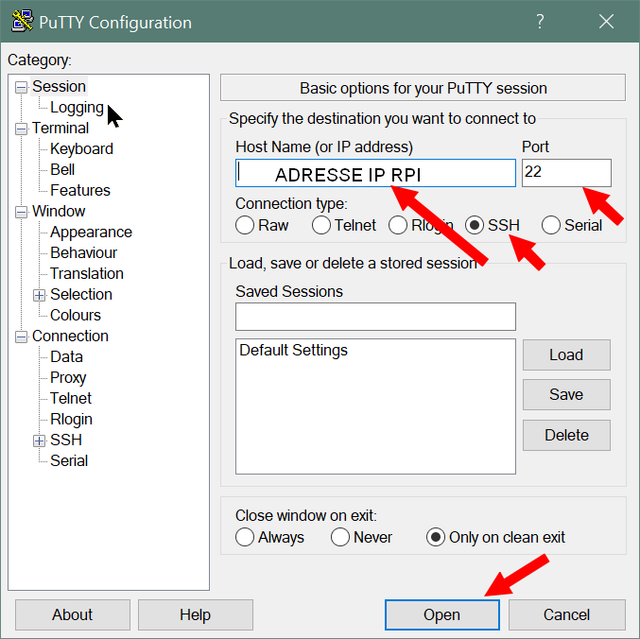Close the PuTTY Configuration window

(x=606, y=21)
